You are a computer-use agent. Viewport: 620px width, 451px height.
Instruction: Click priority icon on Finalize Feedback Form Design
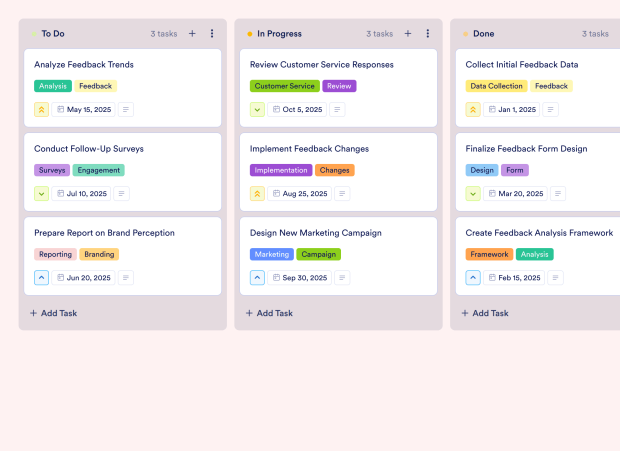coord(473,194)
